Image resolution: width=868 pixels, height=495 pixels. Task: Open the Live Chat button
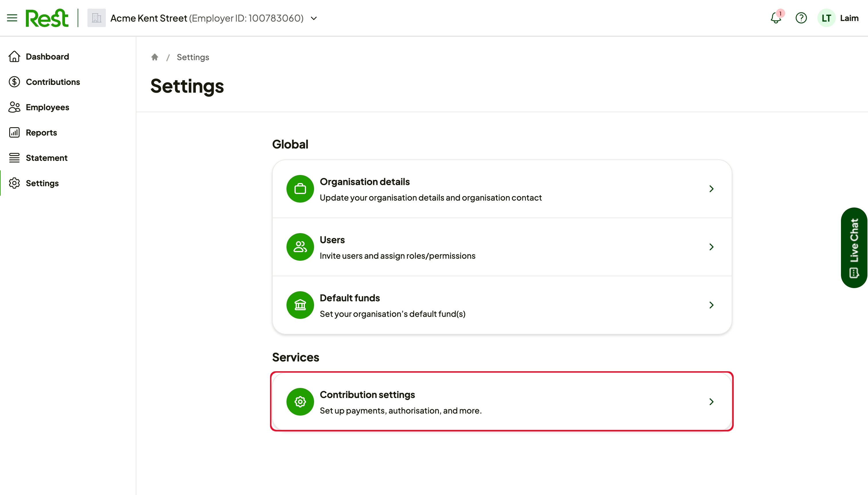854,247
